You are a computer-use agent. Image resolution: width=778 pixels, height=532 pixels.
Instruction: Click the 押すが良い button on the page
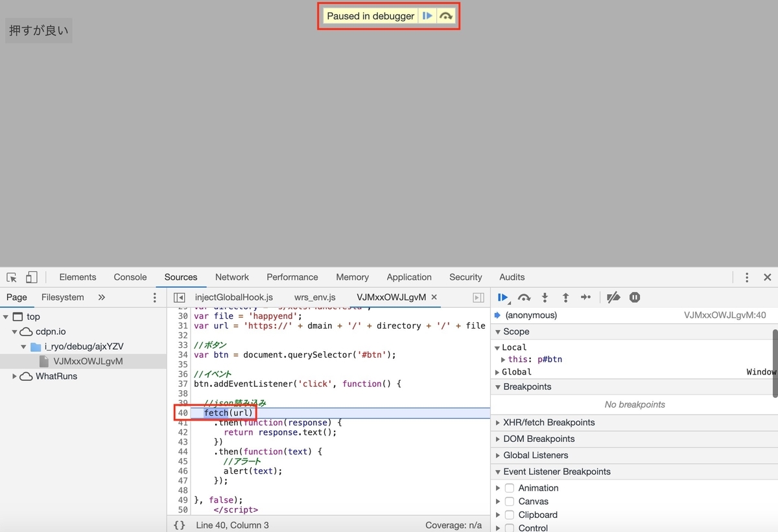(x=39, y=30)
